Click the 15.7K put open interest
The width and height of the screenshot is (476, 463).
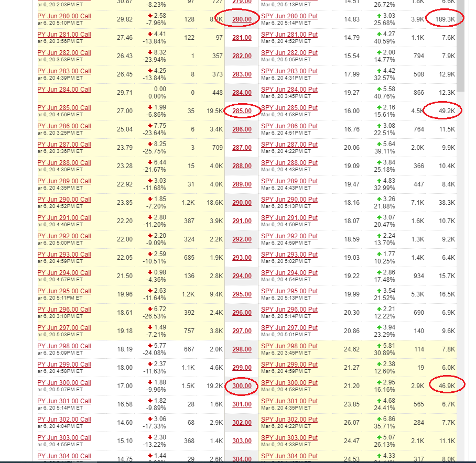(x=447, y=275)
